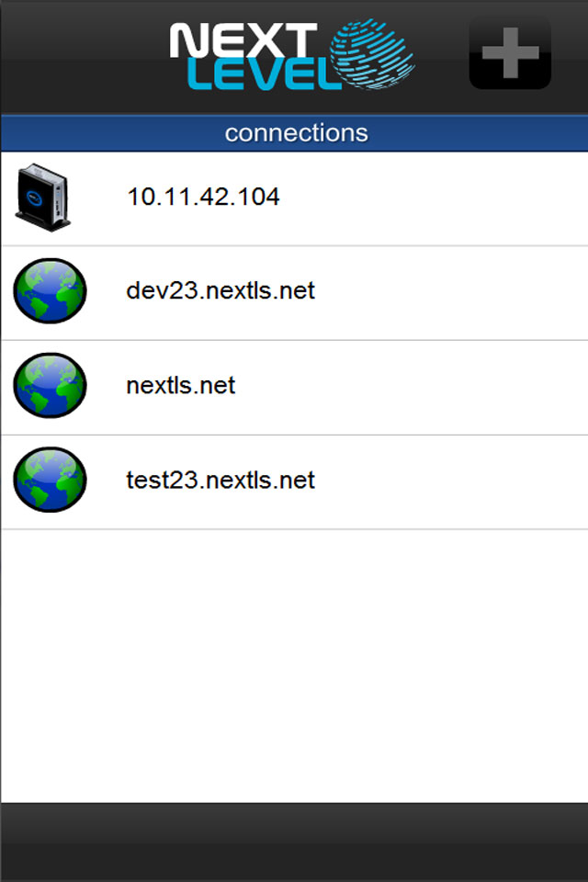
Task: Click blank space right of 10.11.42.104 text
Action: (x=441, y=197)
